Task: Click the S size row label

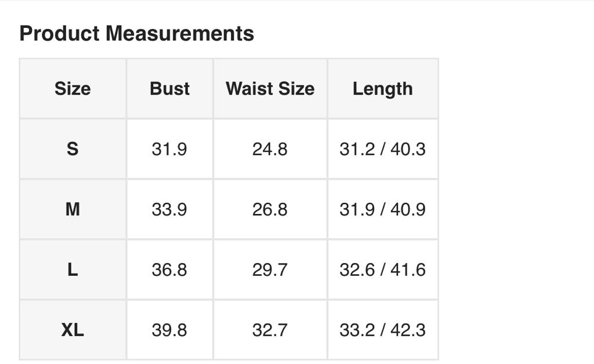Action: 73,149
